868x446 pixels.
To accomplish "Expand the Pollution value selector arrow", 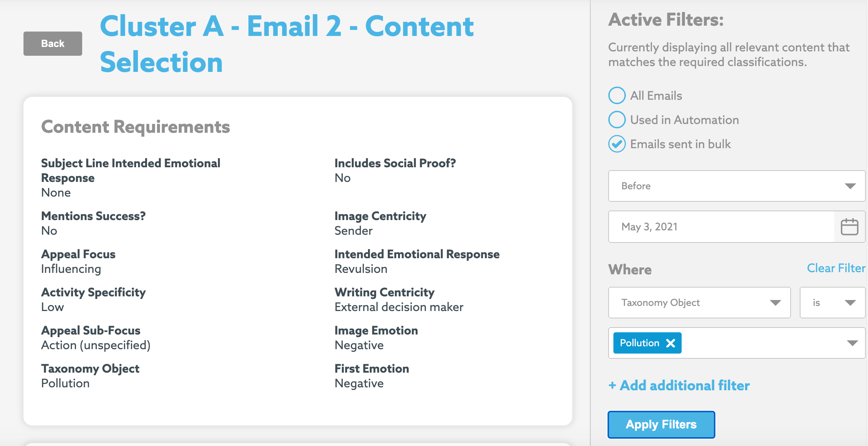I will click(852, 343).
